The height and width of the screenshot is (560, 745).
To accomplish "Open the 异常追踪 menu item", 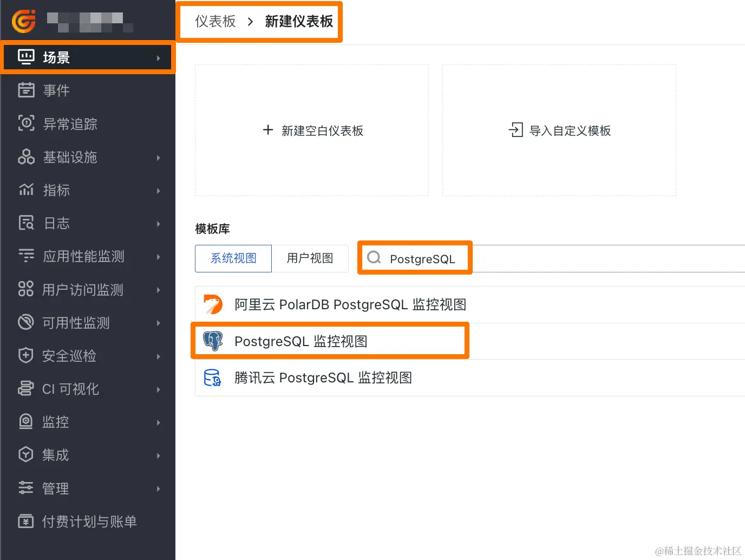I will (88, 123).
